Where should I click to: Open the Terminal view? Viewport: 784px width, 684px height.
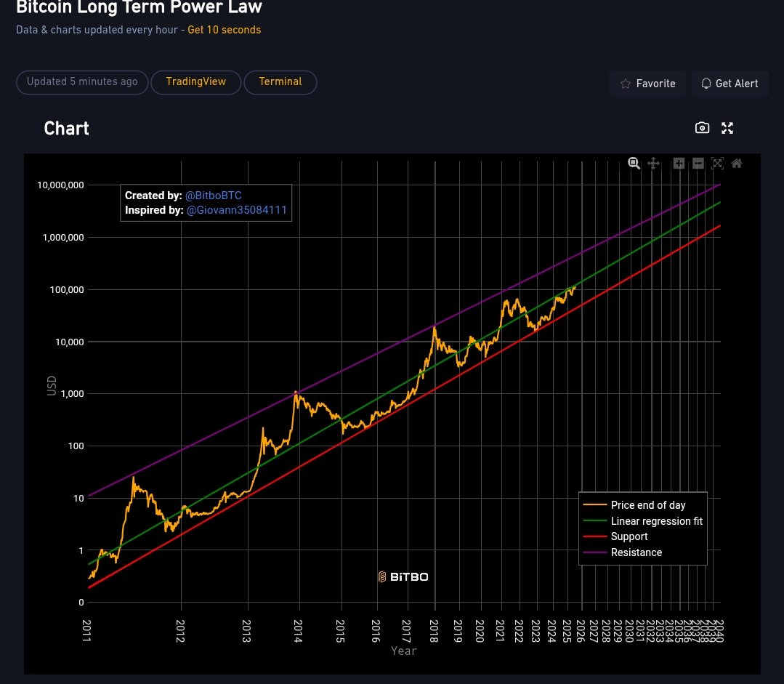(280, 82)
